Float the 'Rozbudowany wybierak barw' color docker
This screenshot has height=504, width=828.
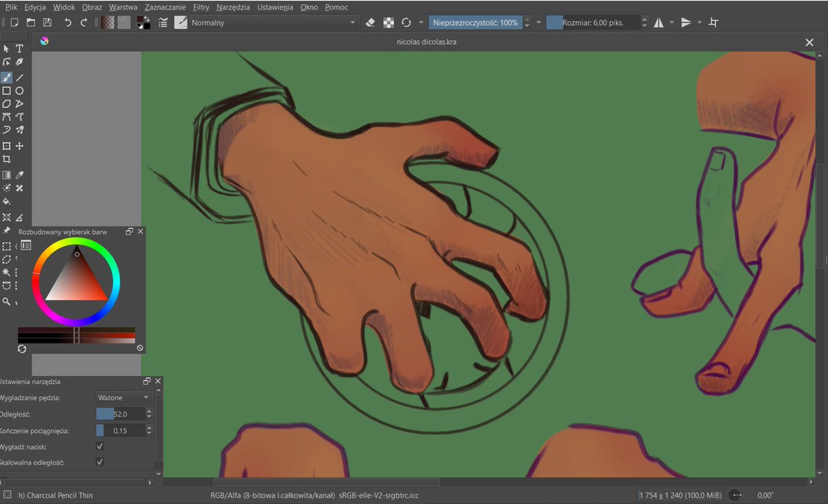coord(129,232)
